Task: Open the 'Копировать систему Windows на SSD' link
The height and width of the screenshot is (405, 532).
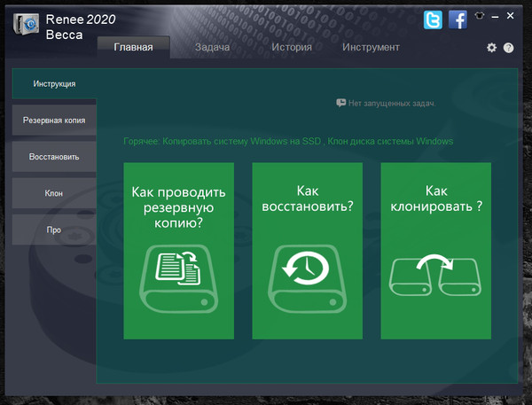Action: pyautogui.click(x=243, y=142)
